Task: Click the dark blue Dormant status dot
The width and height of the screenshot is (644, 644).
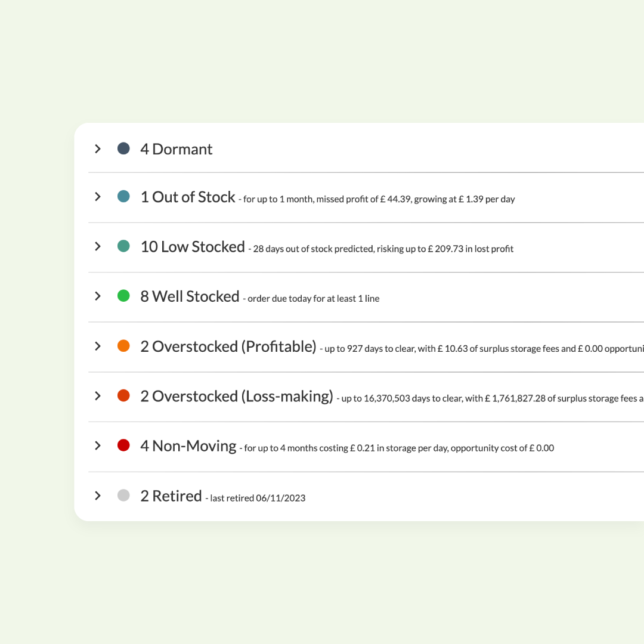Action: (x=123, y=148)
